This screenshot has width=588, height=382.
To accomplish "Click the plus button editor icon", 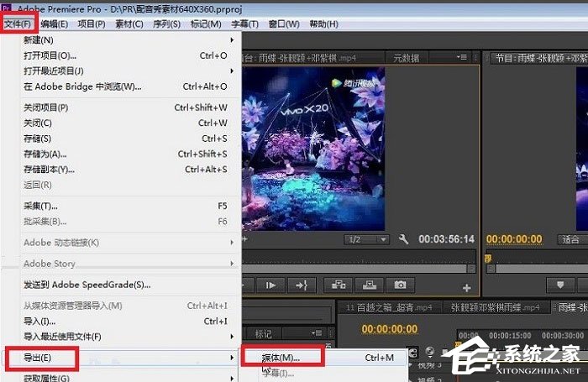I will point(467,288).
